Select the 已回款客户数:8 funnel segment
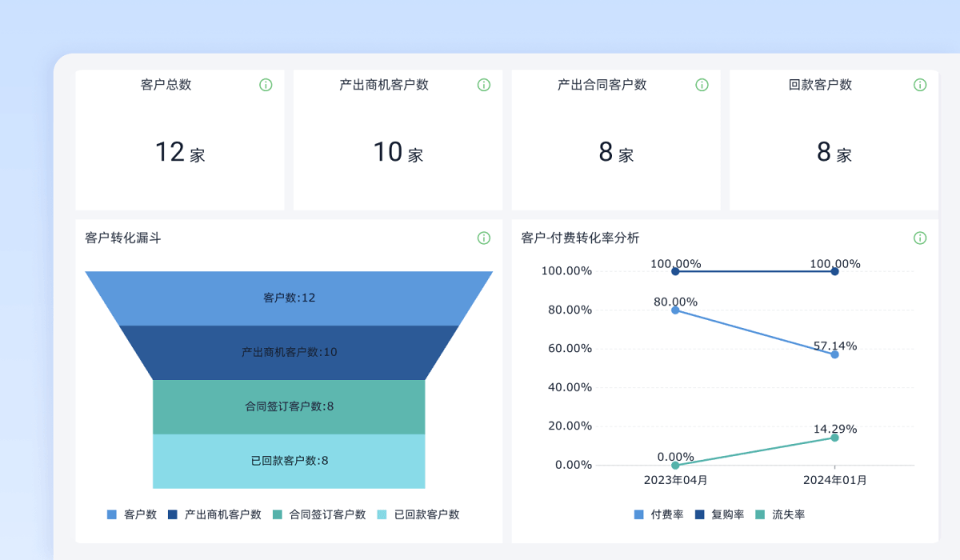 (x=289, y=462)
